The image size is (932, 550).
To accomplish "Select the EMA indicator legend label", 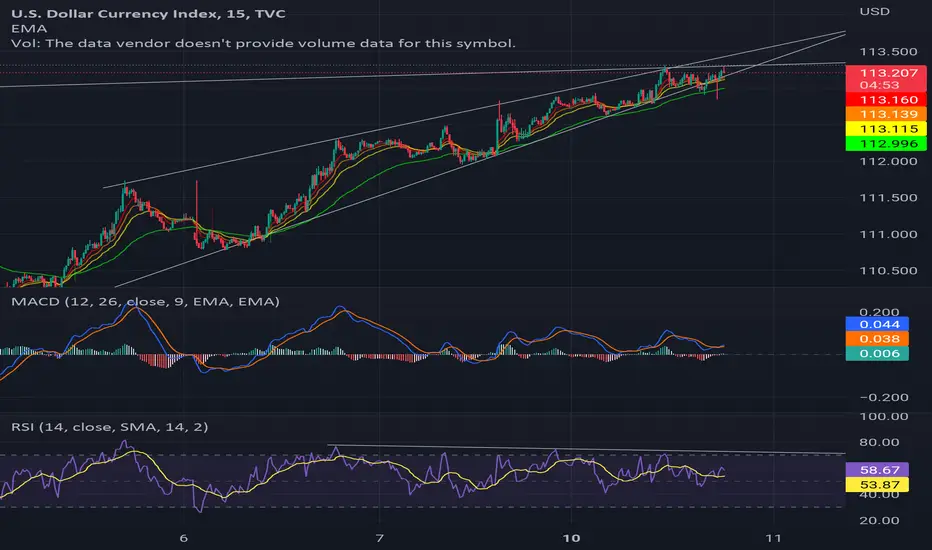I will coord(29,29).
